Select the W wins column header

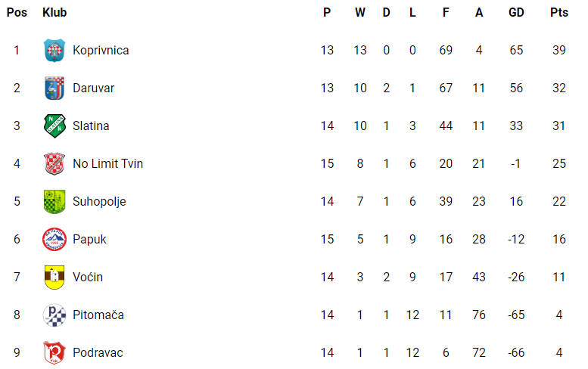360,12
